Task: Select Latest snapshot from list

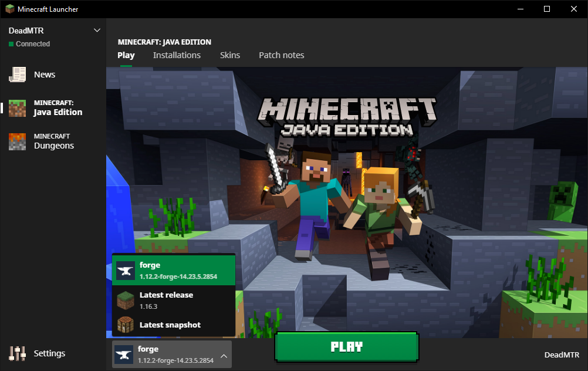Action: pos(174,325)
